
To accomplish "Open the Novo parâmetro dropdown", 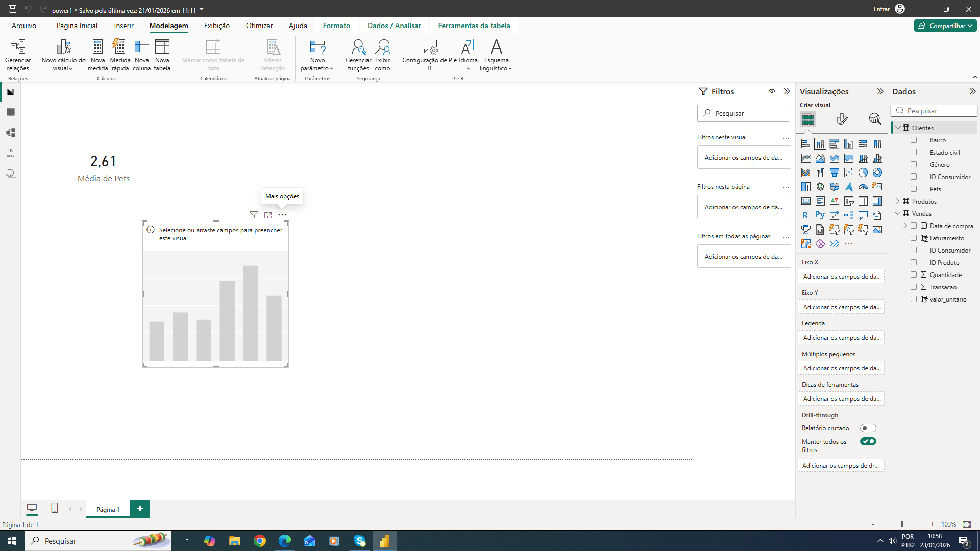I will [317, 56].
